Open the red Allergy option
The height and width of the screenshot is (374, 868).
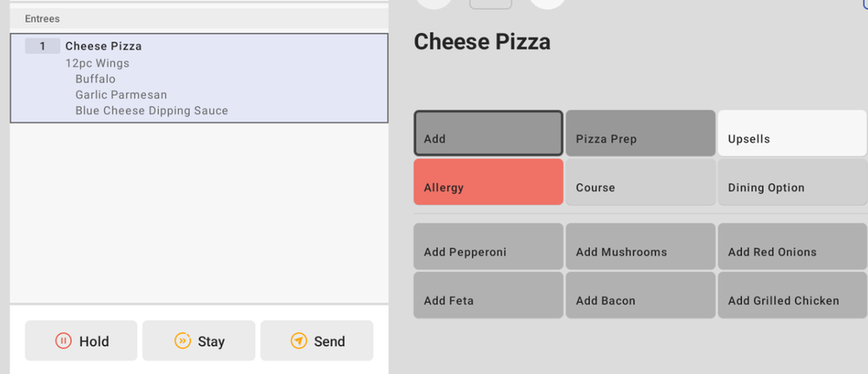pyautogui.click(x=488, y=182)
